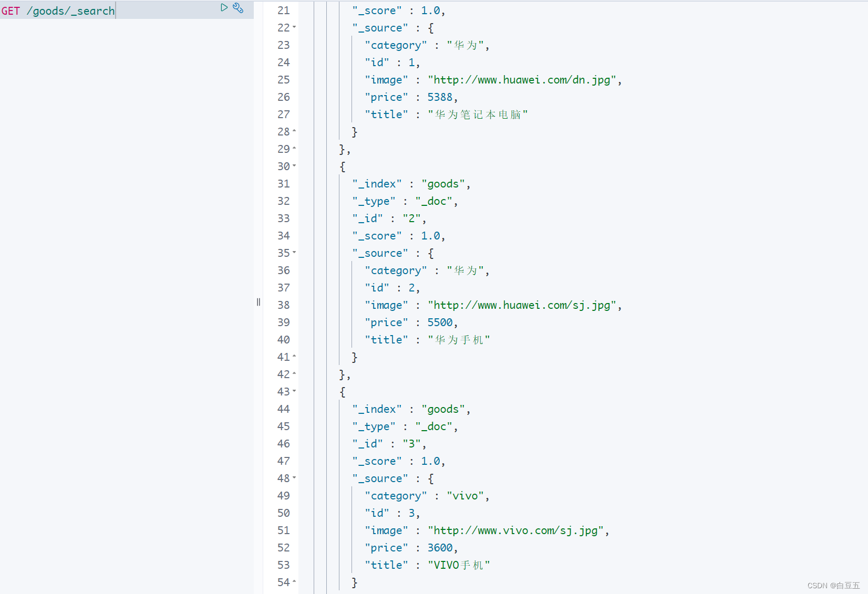
Task: Click the pane divider handle between editor and output
Action: pos(258,302)
